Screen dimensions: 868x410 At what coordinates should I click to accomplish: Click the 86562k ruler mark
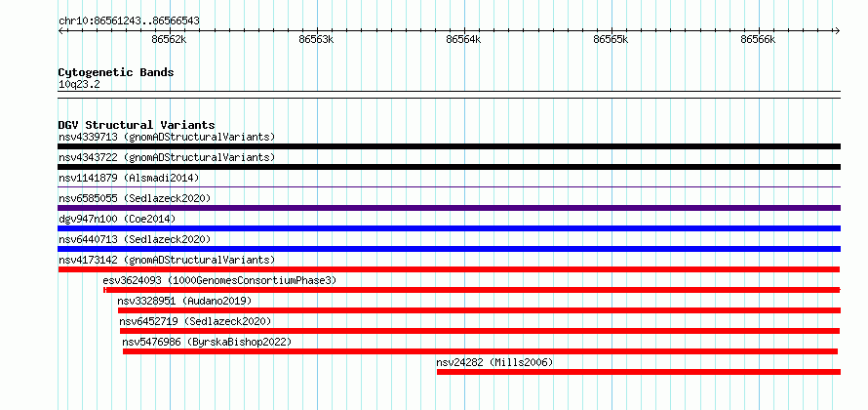click(169, 39)
